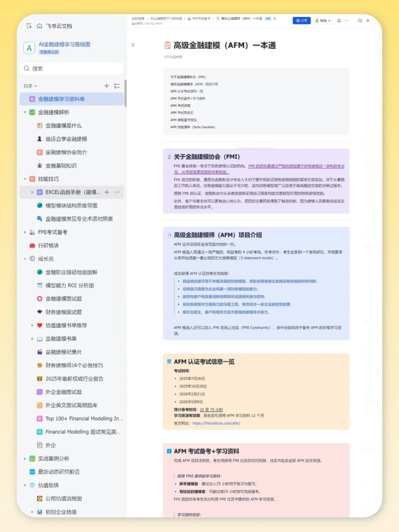
Task: Open 公司估值流程图 page
Action: (x=64, y=499)
